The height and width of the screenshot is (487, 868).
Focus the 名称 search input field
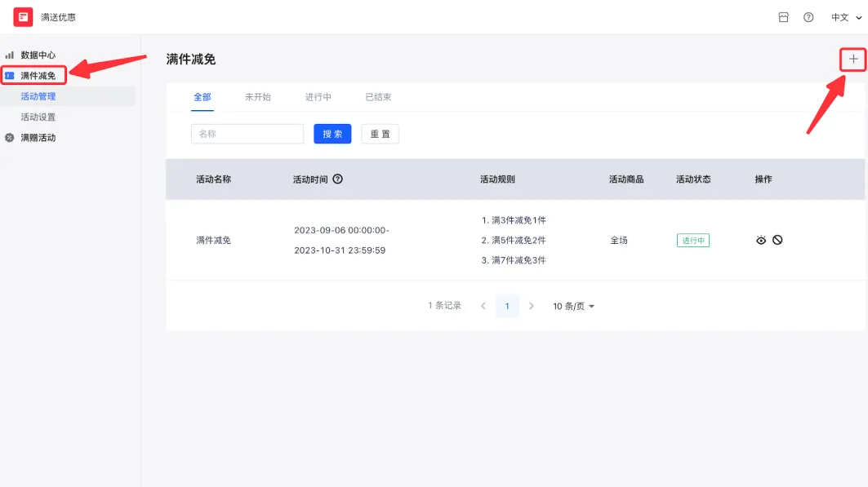point(247,134)
